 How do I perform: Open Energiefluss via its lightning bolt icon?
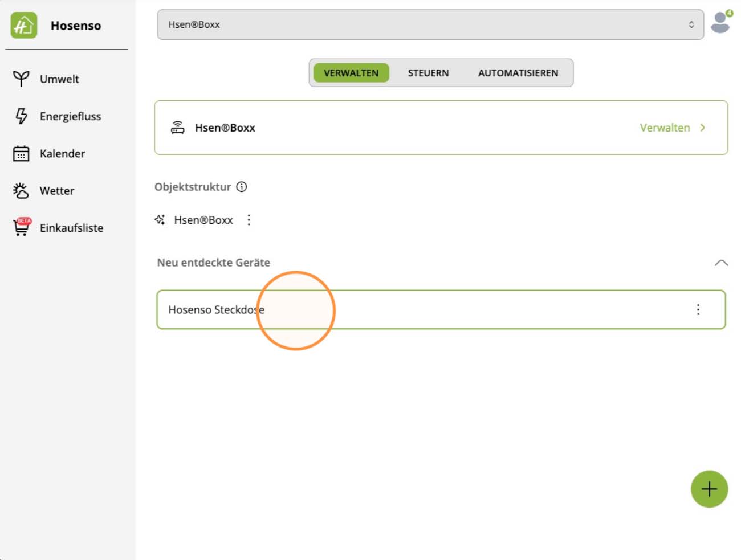click(21, 116)
